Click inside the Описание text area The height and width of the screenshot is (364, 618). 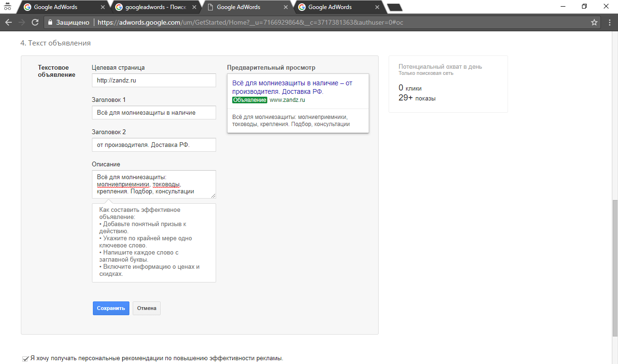pyautogui.click(x=154, y=184)
